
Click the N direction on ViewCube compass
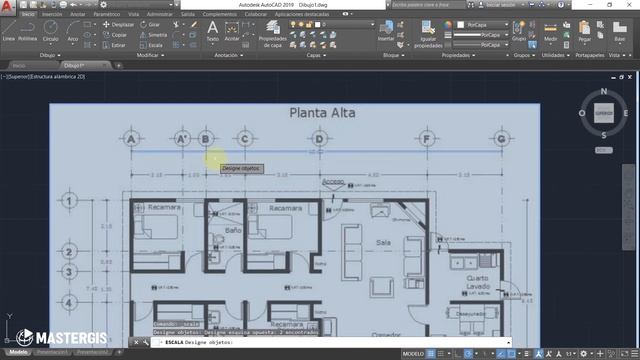604,91
